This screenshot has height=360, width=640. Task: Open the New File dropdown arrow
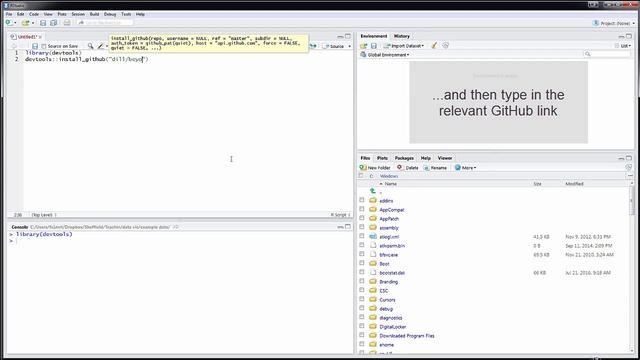15,23
